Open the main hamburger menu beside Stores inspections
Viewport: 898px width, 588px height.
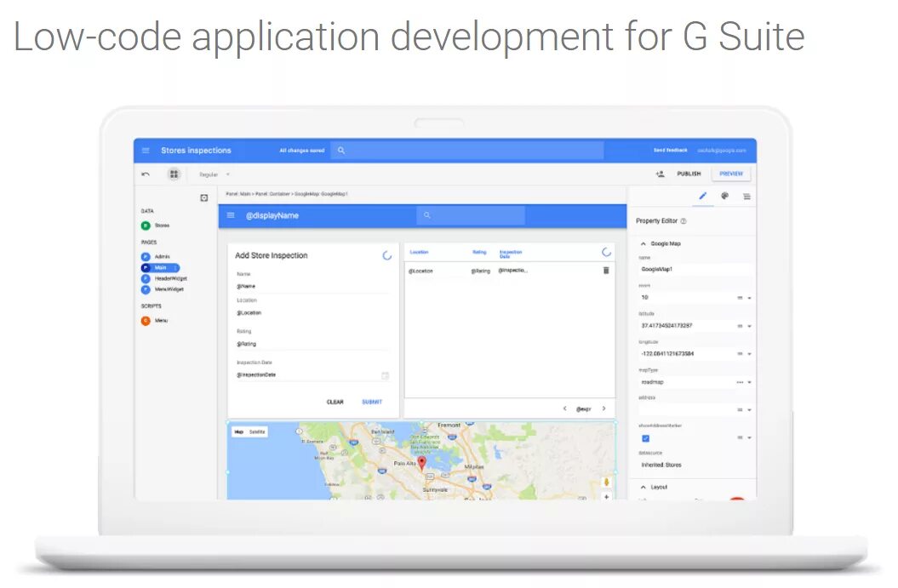point(146,151)
